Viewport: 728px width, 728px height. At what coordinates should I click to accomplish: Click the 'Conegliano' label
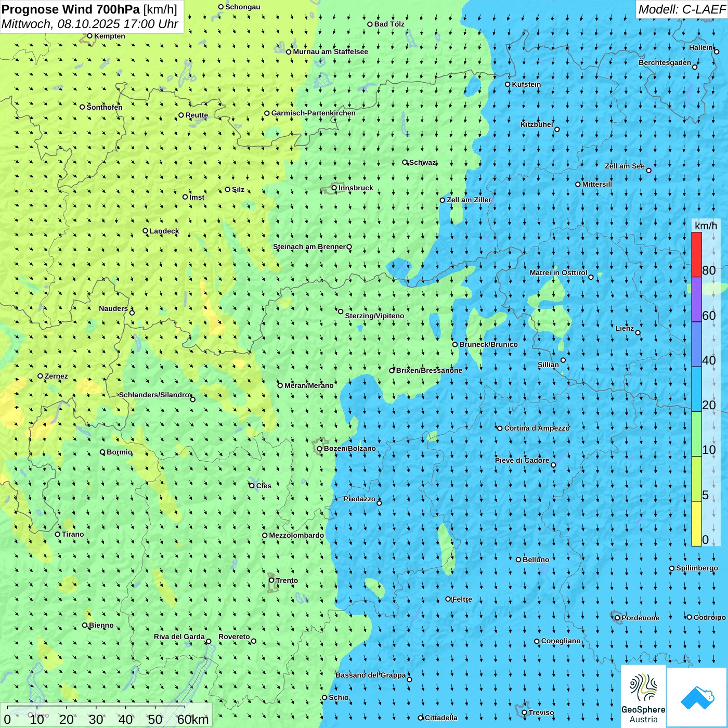click(x=561, y=641)
